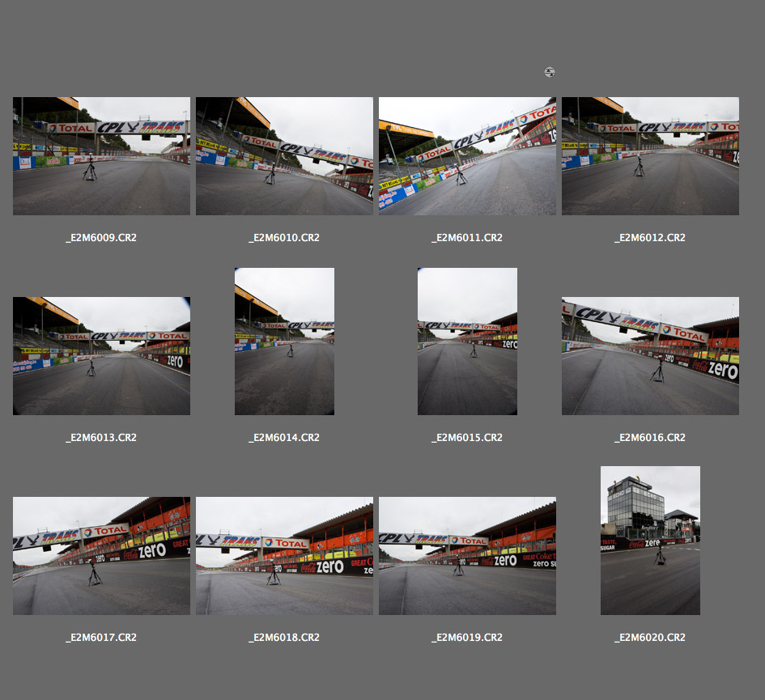Select the tilted photo _E2M6011.CR2
This screenshot has height=700, width=765.
467,156
